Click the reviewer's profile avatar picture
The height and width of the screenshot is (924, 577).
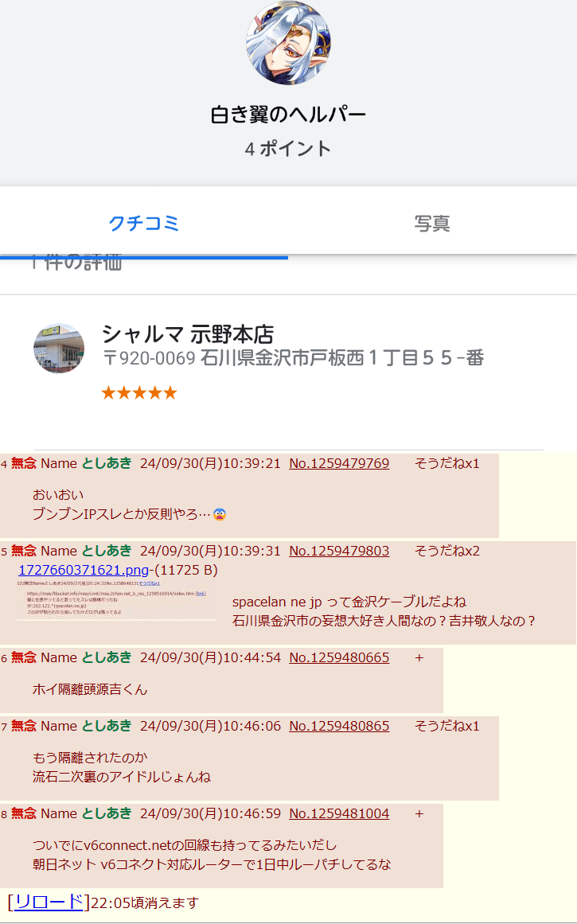click(x=288, y=43)
